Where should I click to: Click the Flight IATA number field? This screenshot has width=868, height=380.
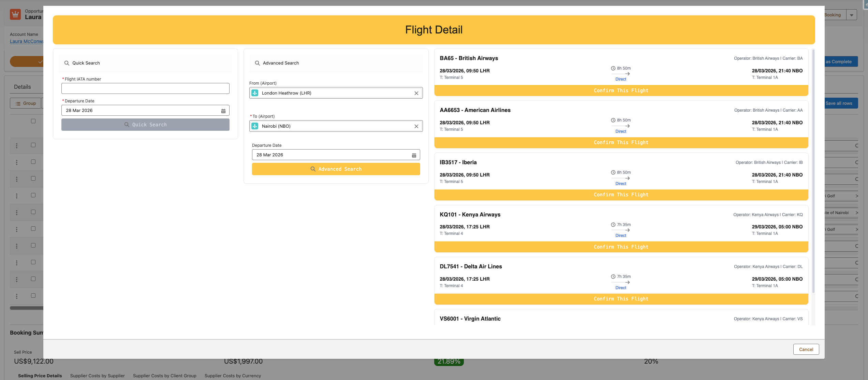click(x=145, y=88)
